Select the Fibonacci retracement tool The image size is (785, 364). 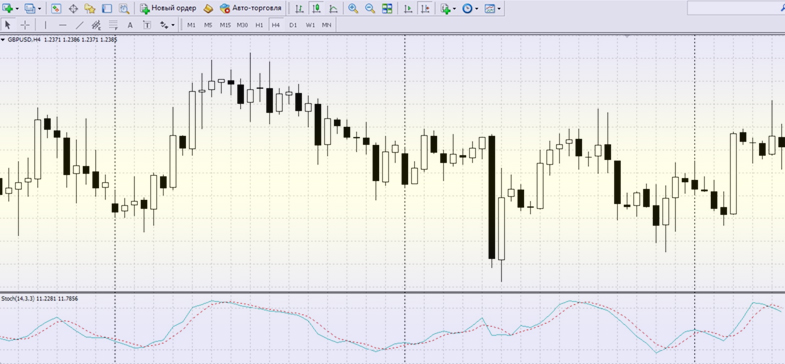coord(113,25)
